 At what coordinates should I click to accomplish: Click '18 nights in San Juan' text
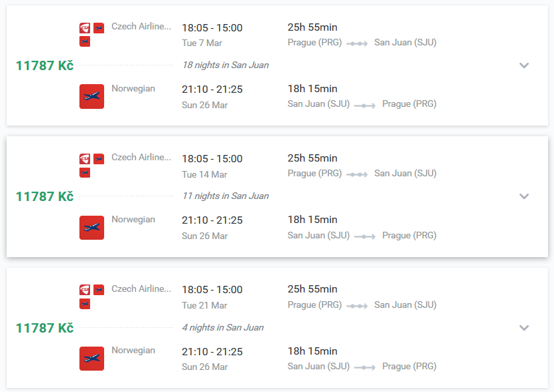[226, 65]
